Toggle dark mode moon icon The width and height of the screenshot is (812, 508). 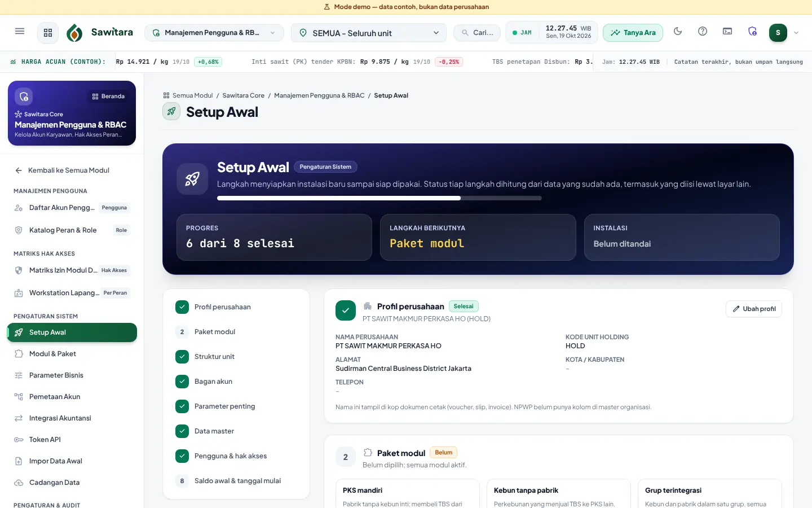coord(678,32)
